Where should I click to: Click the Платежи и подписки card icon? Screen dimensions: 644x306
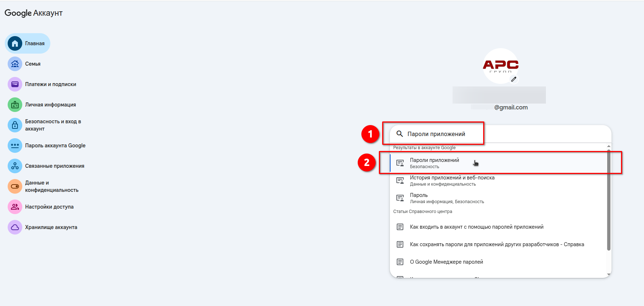[x=15, y=84]
